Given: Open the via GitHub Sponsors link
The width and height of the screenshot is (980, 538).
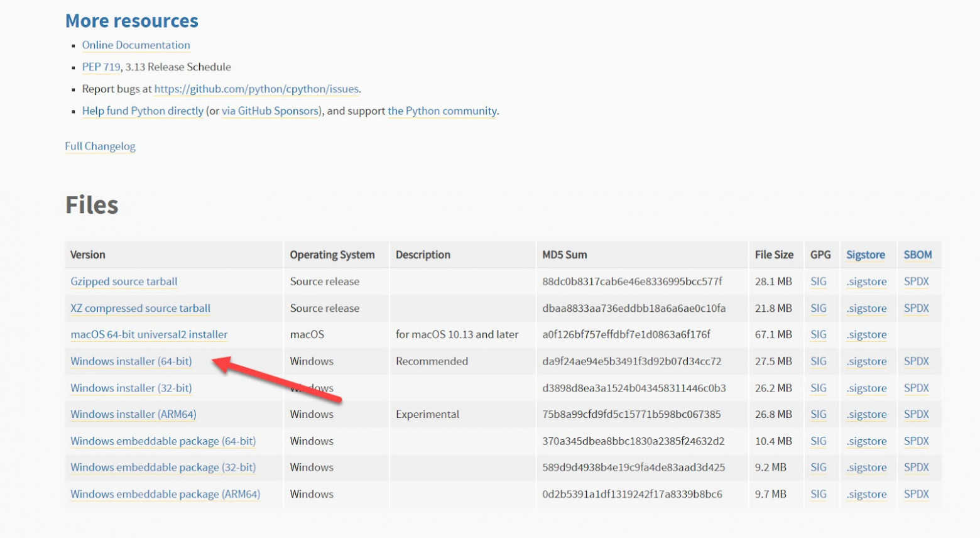Looking at the screenshot, I should (x=270, y=111).
